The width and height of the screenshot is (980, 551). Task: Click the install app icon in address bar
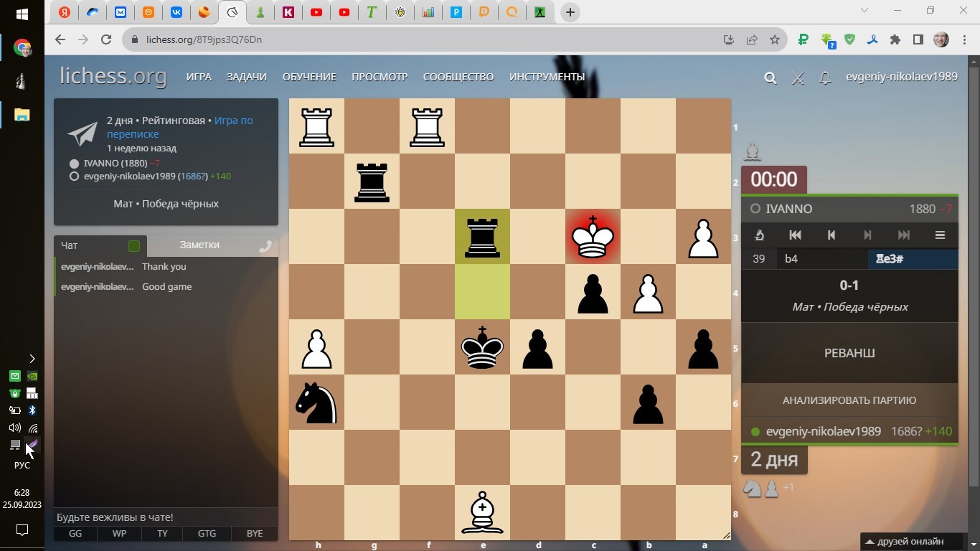pos(729,40)
